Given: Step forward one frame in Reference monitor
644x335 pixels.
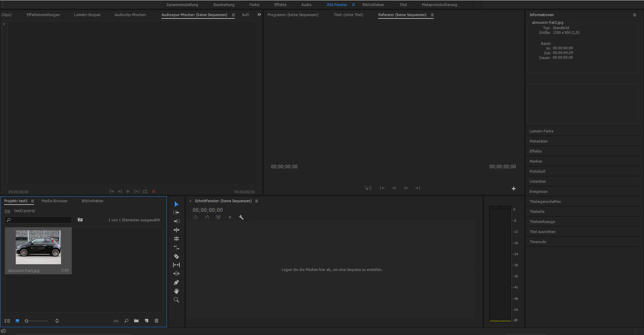Looking at the screenshot, I should coord(406,188).
